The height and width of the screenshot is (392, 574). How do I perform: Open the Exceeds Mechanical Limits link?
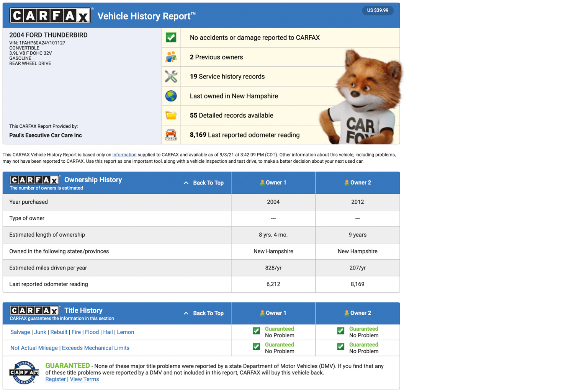click(96, 348)
